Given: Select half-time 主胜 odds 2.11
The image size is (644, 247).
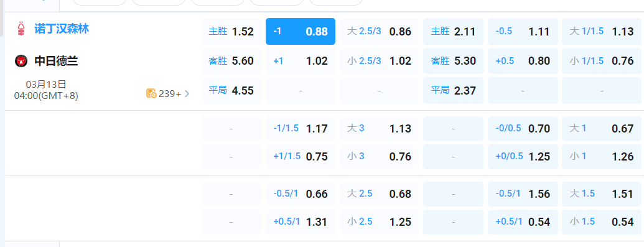Looking at the screenshot, I should point(454,31).
